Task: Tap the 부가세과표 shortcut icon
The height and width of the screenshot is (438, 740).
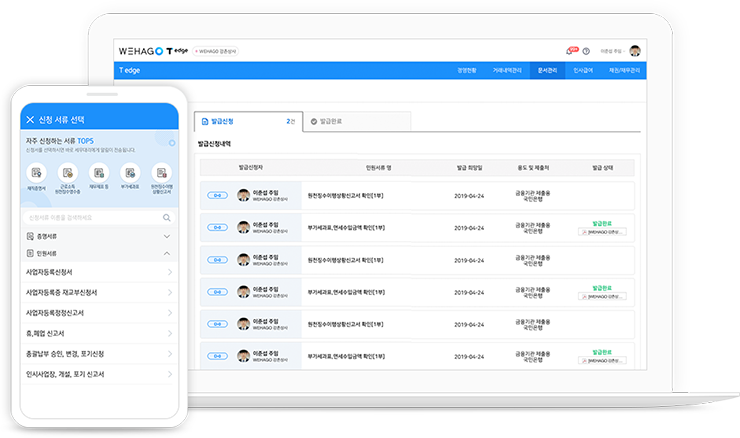Action: 129,173
